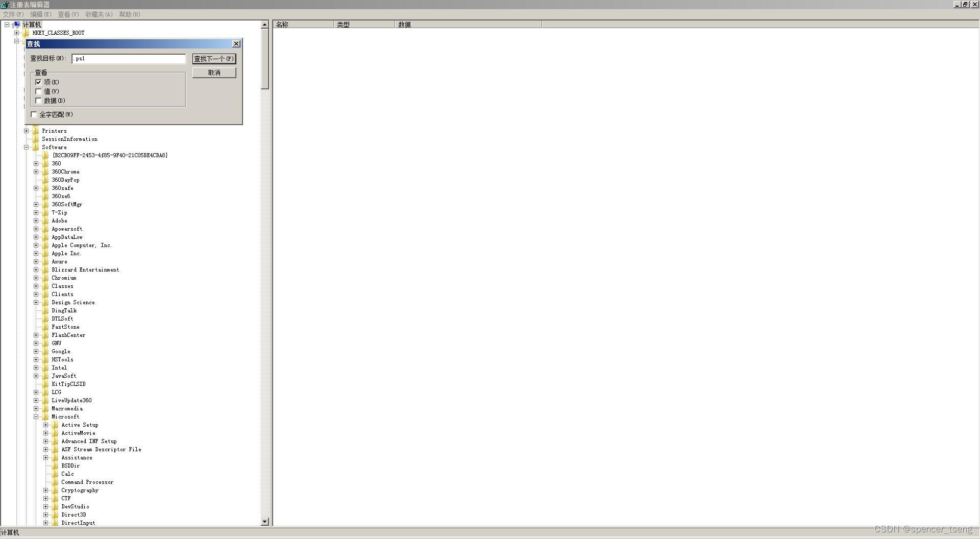Viewport: 980px width, 539px height.
Task: Open the 收藏夹 menu
Action: coord(97,14)
